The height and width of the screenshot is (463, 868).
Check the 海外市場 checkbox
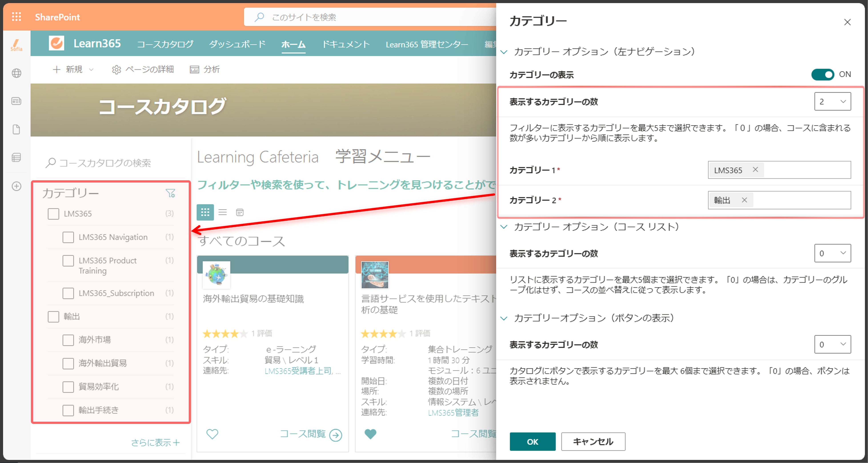pos(68,340)
